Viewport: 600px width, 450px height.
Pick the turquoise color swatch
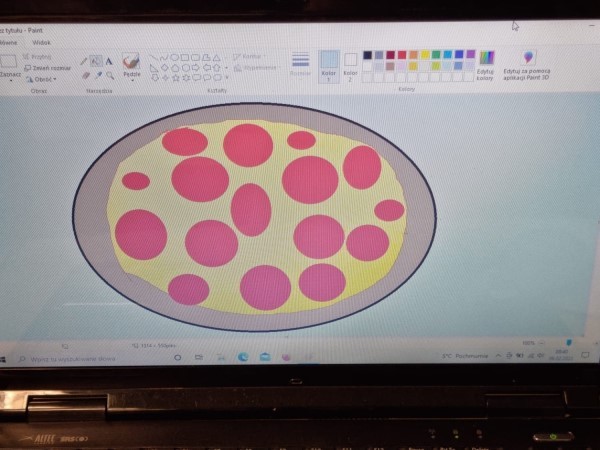click(x=448, y=55)
